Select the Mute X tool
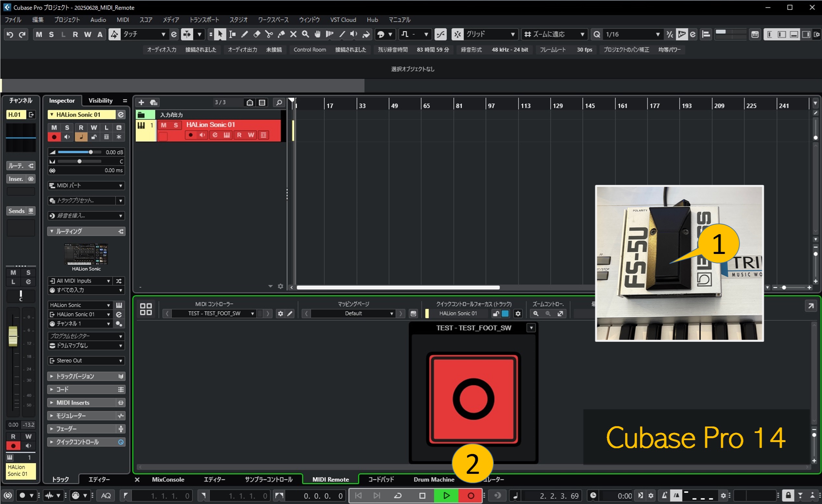Viewport: 822px width, 504px height. click(293, 34)
